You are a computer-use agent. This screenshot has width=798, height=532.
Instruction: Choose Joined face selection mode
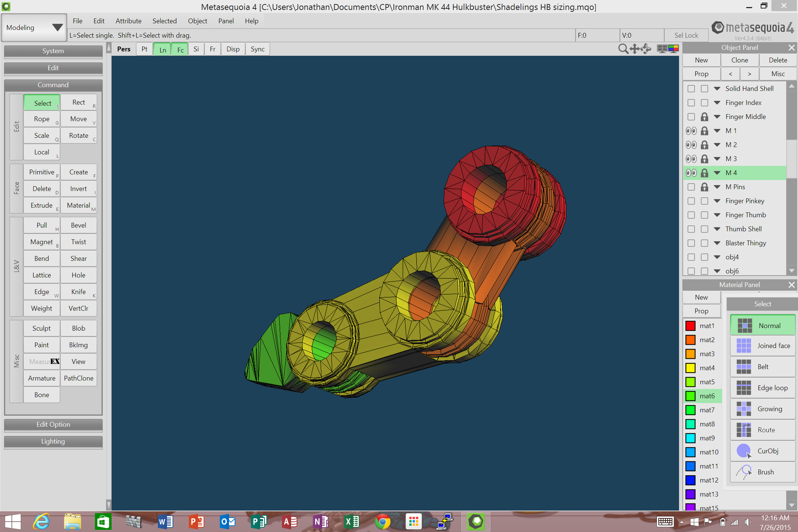[763, 346]
